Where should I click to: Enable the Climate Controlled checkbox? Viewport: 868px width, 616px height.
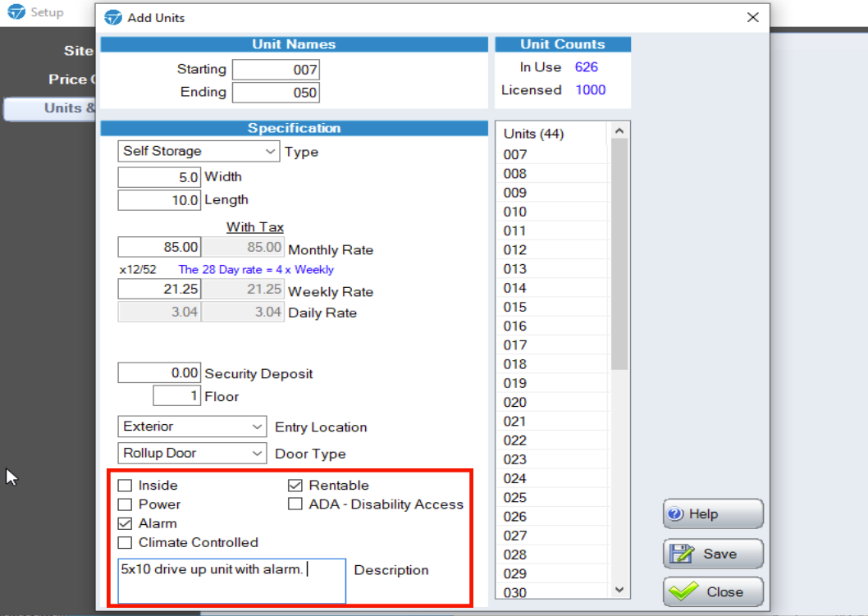click(125, 542)
